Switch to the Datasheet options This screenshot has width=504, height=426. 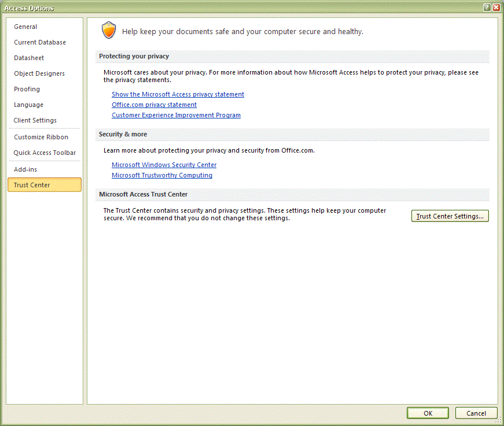[29, 58]
